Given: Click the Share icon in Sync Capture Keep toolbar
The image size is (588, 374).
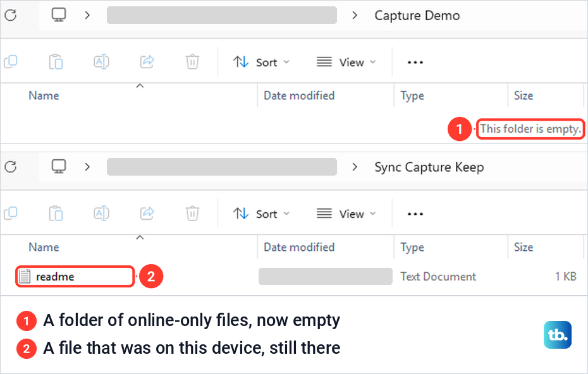Looking at the screenshot, I should coord(147,214).
